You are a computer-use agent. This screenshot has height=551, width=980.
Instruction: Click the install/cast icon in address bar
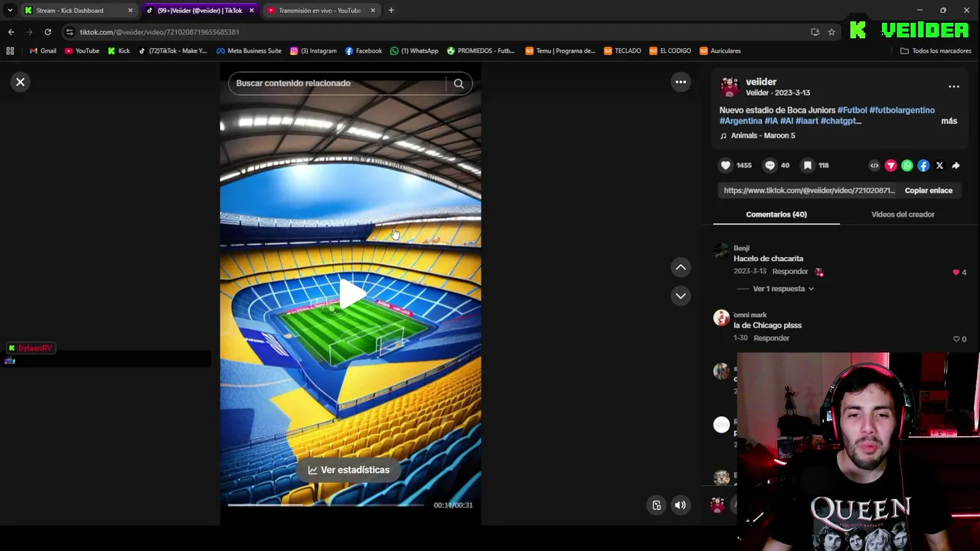pyautogui.click(x=815, y=32)
